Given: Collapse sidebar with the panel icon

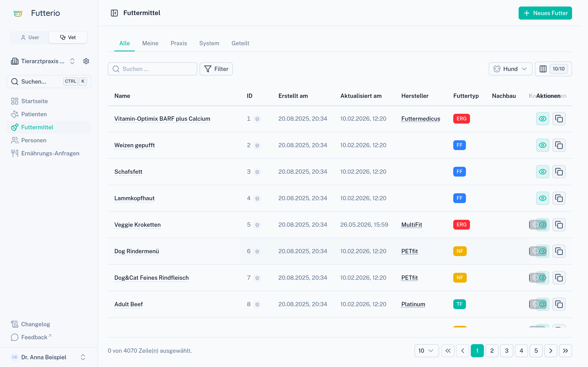Looking at the screenshot, I should coord(114,13).
